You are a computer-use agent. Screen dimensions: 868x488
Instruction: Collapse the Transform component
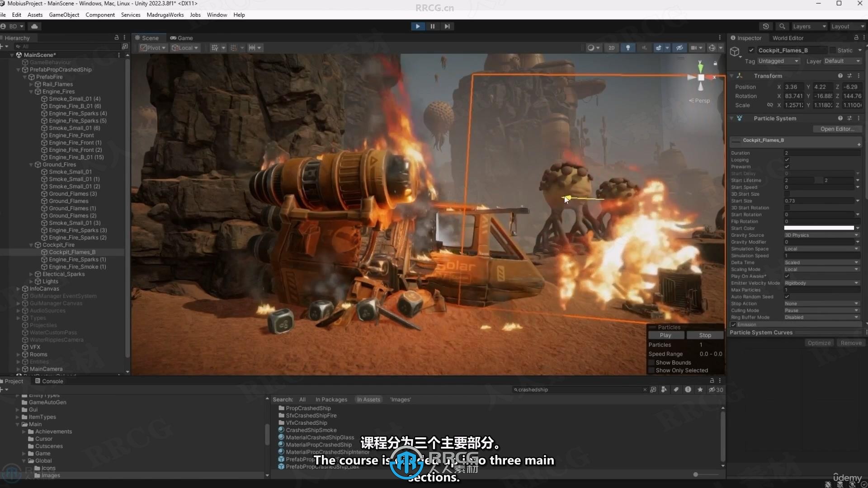732,76
